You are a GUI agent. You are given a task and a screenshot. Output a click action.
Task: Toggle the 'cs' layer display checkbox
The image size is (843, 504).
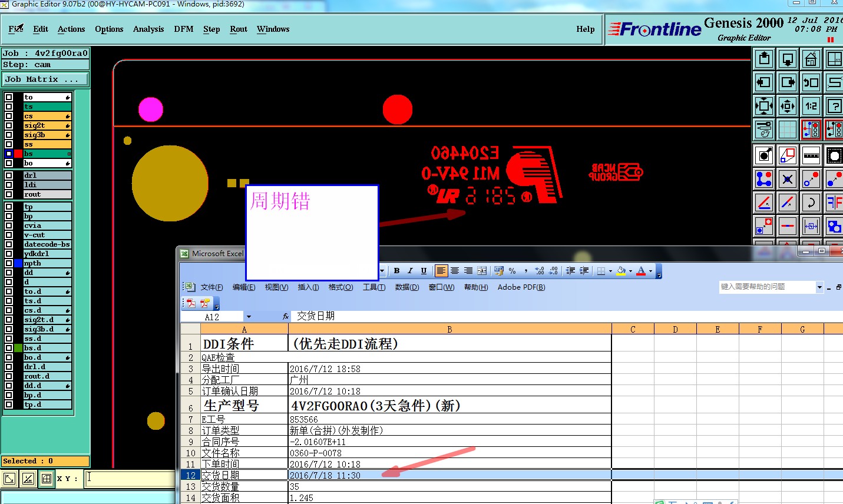pyautogui.click(x=9, y=116)
